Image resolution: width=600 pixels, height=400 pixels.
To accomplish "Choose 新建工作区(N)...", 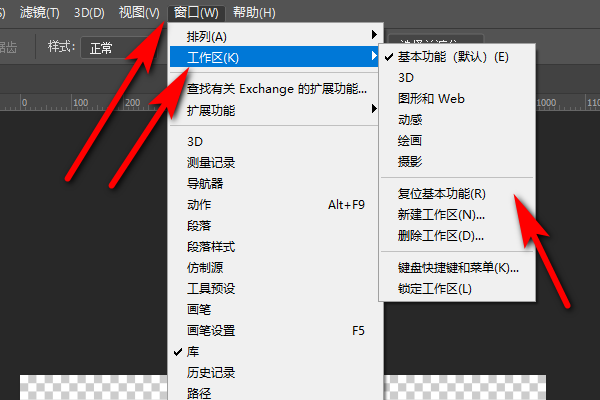I will pos(457,215).
